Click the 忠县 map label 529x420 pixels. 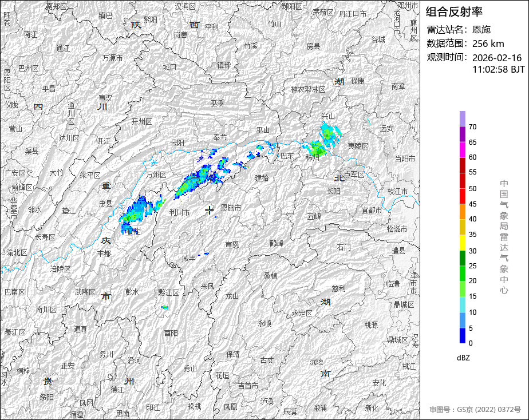pos(105,204)
